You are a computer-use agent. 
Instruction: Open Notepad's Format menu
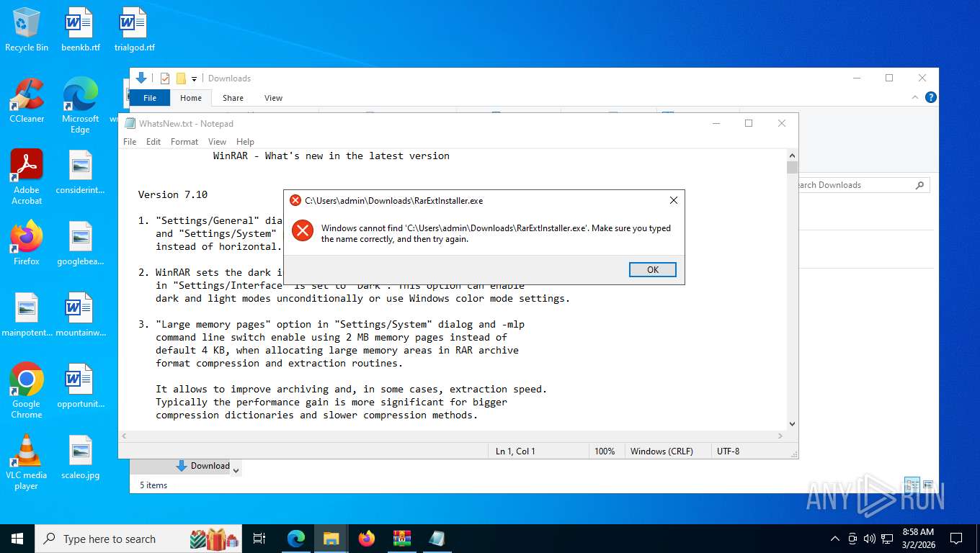(x=184, y=142)
